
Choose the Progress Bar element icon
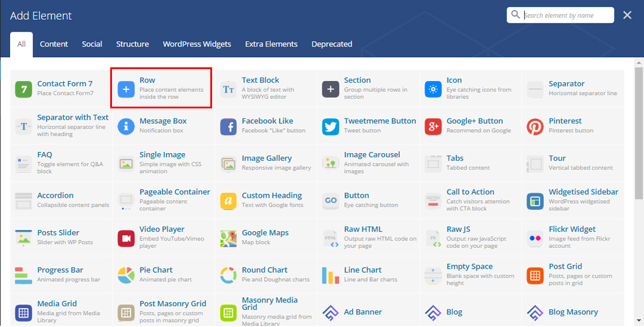click(23, 276)
